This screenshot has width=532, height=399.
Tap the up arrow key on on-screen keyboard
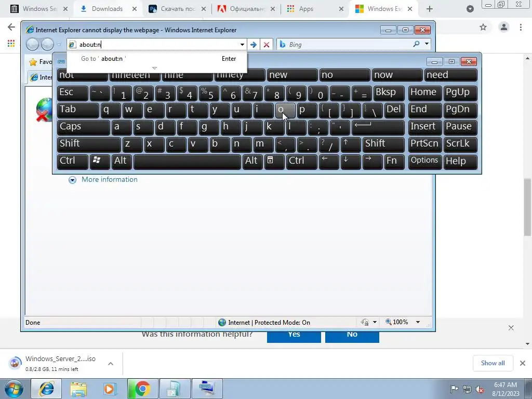351,144
